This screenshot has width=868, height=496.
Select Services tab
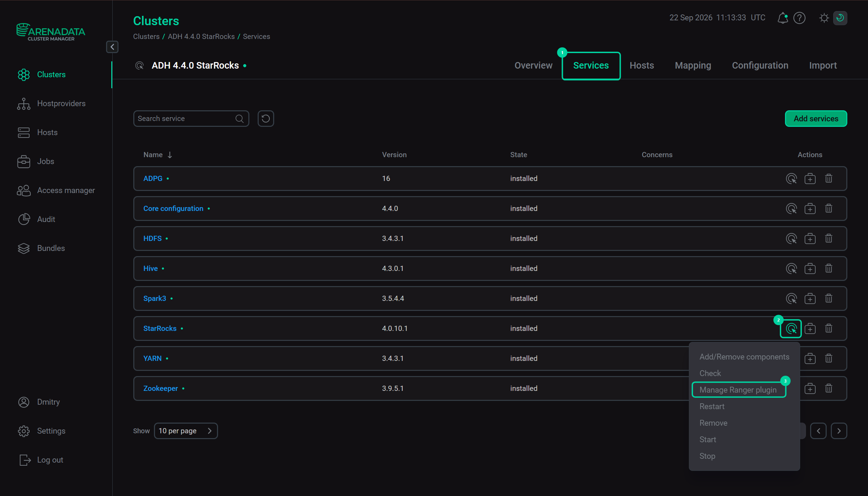coord(591,65)
